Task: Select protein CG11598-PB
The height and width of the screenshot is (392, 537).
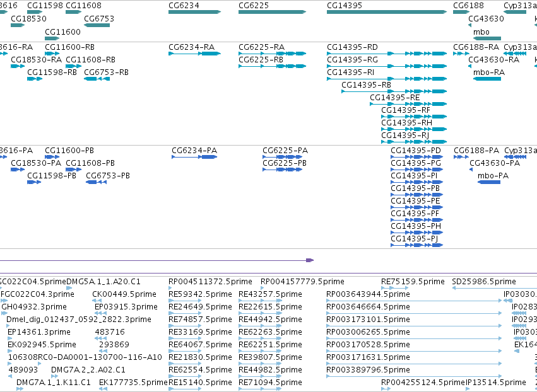Action: pyautogui.click(x=34, y=182)
